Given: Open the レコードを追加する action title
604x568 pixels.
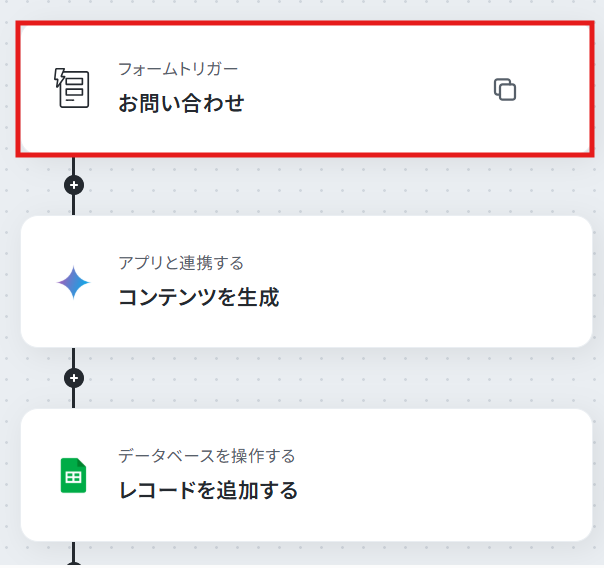Looking at the screenshot, I should click(208, 490).
